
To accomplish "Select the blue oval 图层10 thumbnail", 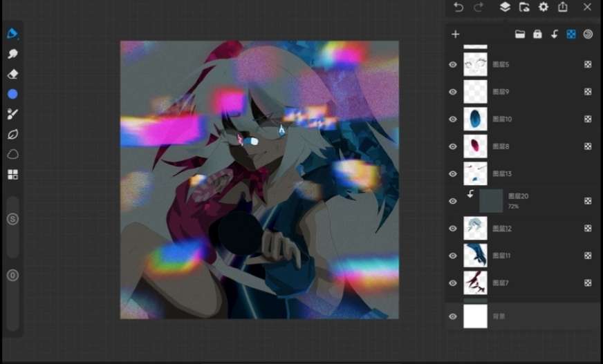I will point(475,119).
